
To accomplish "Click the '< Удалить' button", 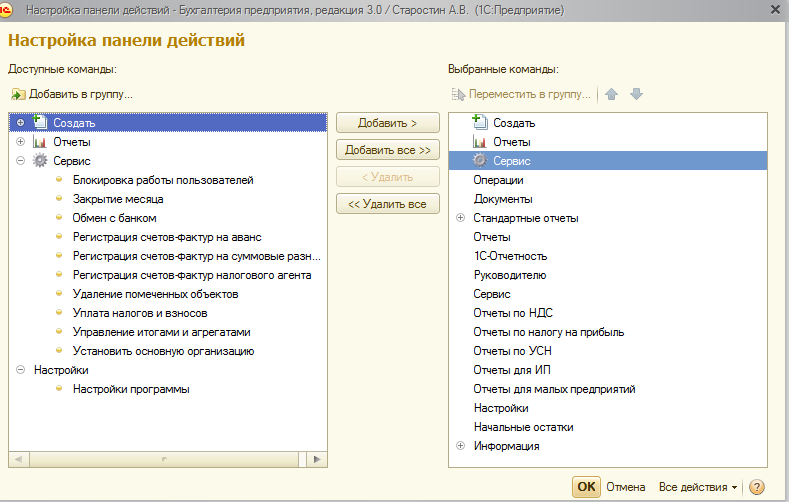I will (387, 177).
